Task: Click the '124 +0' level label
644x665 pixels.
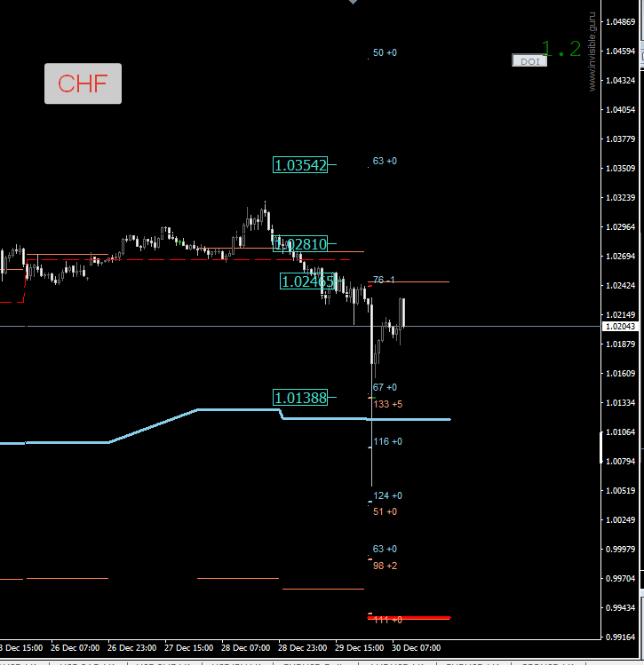Action: click(x=388, y=495)
